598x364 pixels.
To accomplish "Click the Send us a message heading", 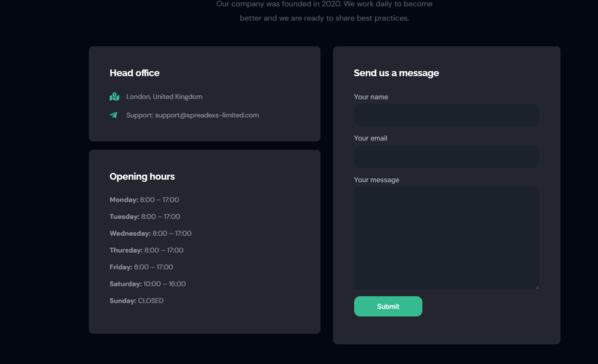I will [x=396, y=73].
